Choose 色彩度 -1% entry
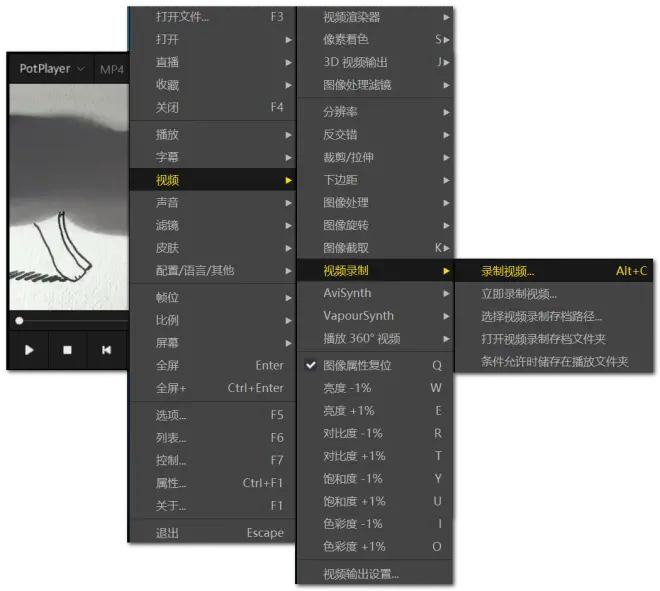The height and width of the screenshot is (591, 660). 375,524
